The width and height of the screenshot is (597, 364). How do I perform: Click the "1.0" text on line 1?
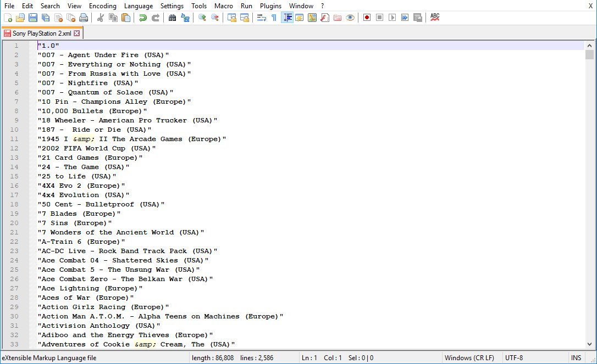[48, 46]
